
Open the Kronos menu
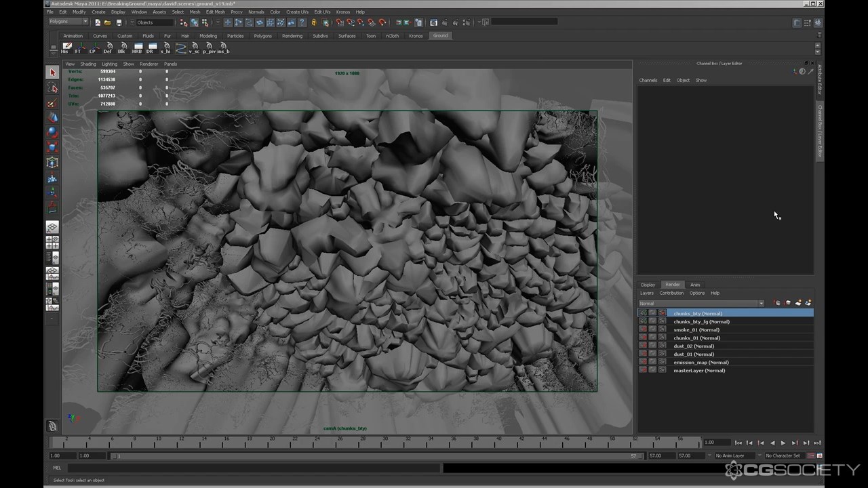(342, 12)
